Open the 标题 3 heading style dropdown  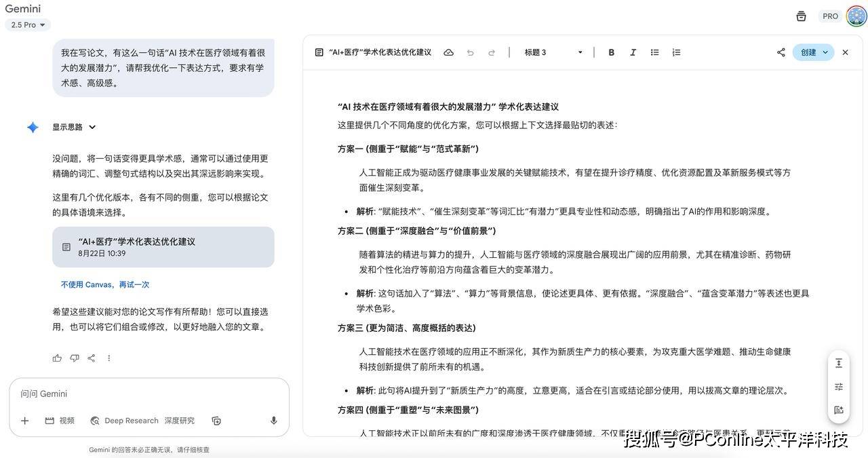(553, 52)
